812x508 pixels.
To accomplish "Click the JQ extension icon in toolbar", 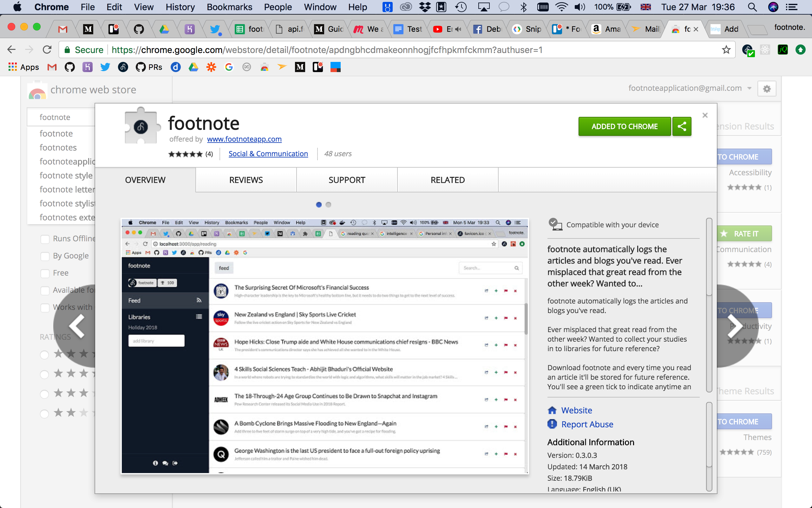I will pyautogui.click(x=783, y=50).
